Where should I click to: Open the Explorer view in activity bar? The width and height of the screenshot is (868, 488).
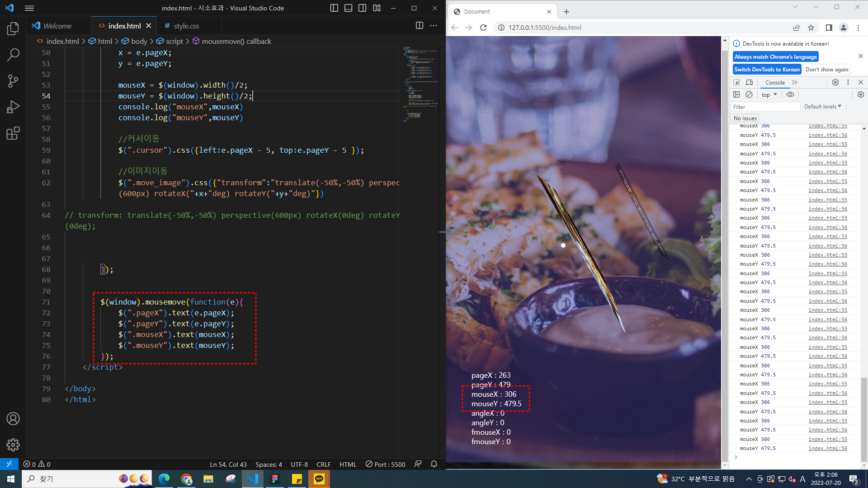click(x=13, y=29)
